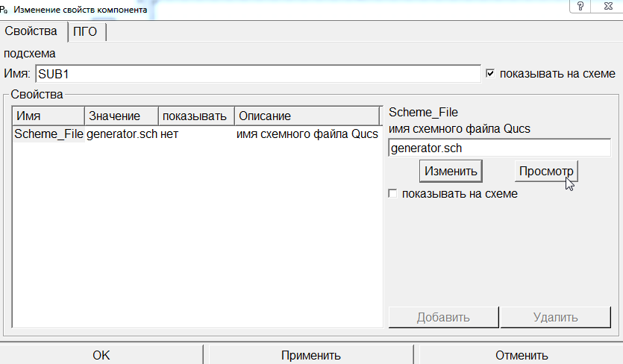Screen dimensions: 623x364
Task: Click the нет cell in показывать column
Action: click(x=169, y=135)
